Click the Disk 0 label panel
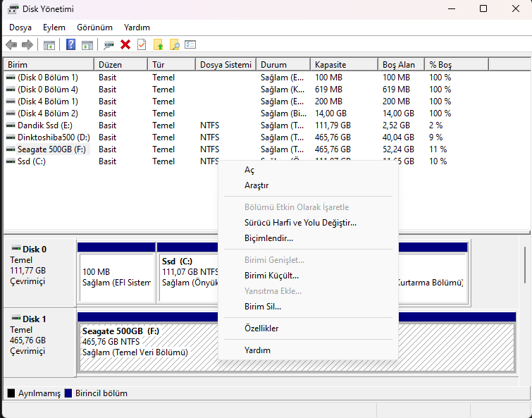Image resolution: width=532 pixels, height=418 pixels. click(x=39, y=273)
